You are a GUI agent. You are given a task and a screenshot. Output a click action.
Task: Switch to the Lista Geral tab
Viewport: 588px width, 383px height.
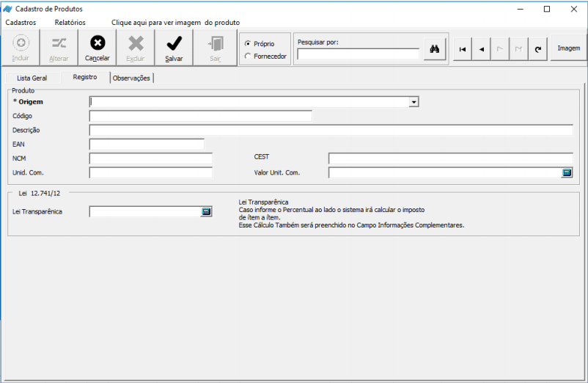click(32, 78)
